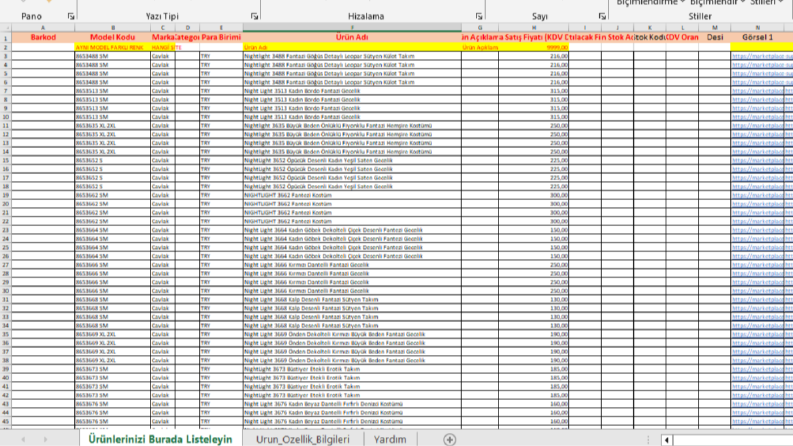Select model code 8653488 SM in row 3
This screenshot has height=446, width=793.
pyautogui.click(x=112, y=56)
